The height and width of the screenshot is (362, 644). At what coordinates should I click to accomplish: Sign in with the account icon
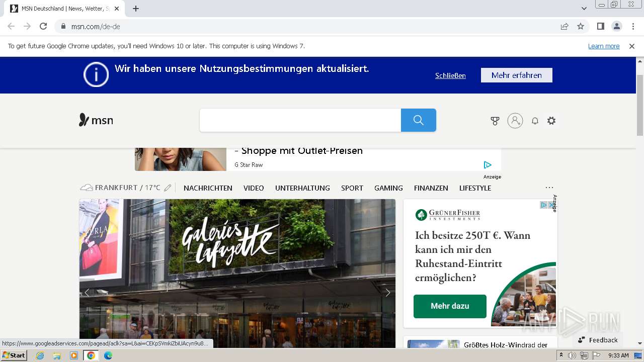pos(515,121)
